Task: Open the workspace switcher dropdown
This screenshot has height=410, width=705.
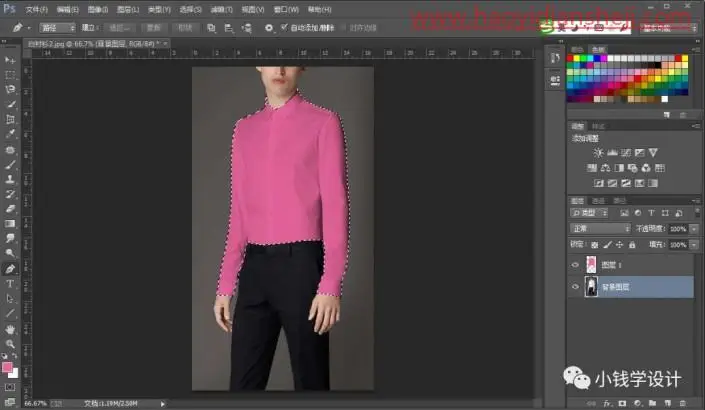Action: tap(668, 28)
